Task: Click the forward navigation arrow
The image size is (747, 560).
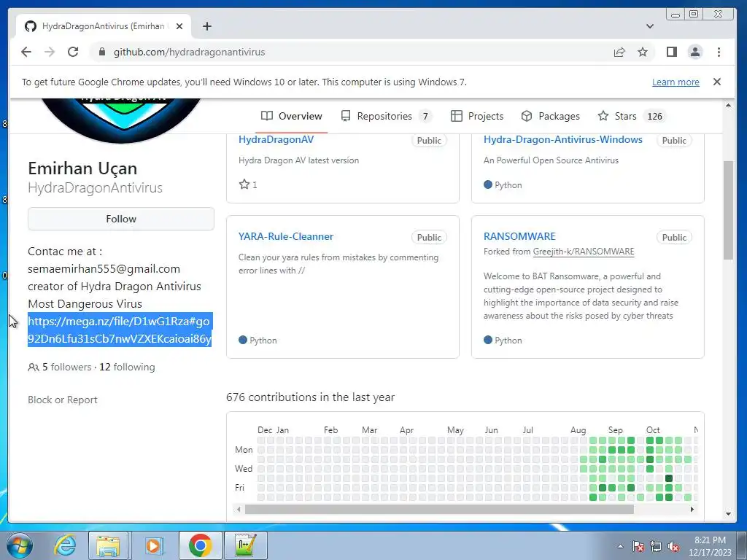Action: tap(50, 52)
